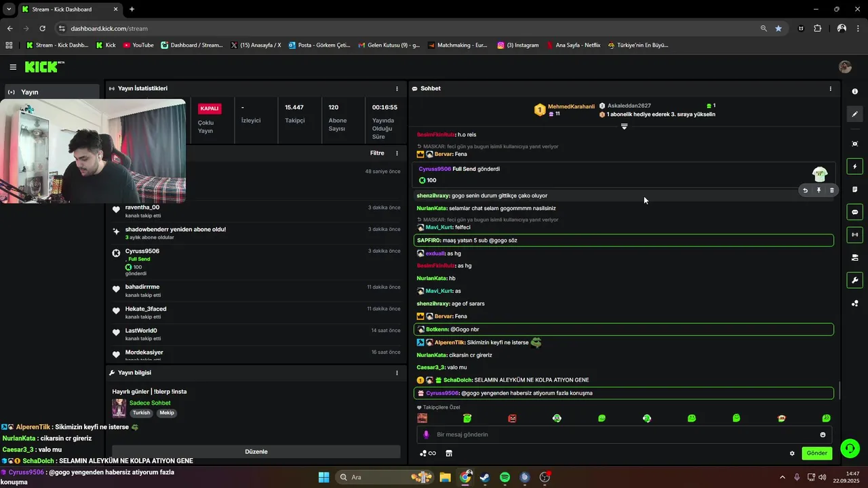Click the Kick logo in the header

pyautogui.click(x=44, y=66)
